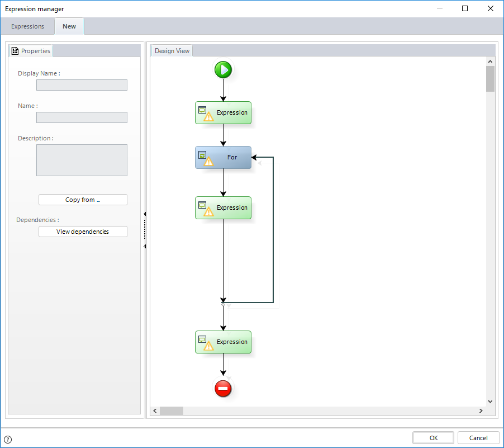Select the Design View tab
The width and height of the screenshot is (504, 448).
coord(172,51)
